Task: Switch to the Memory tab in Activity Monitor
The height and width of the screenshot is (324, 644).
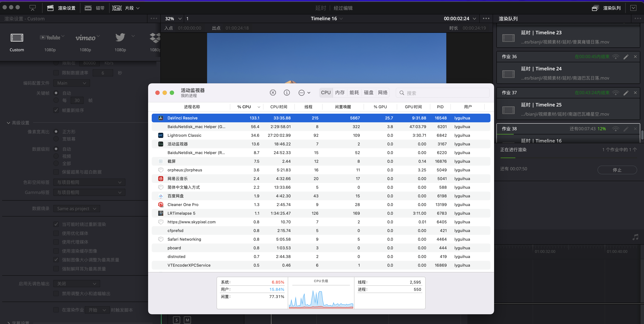Action: click(x=340, y=93)
